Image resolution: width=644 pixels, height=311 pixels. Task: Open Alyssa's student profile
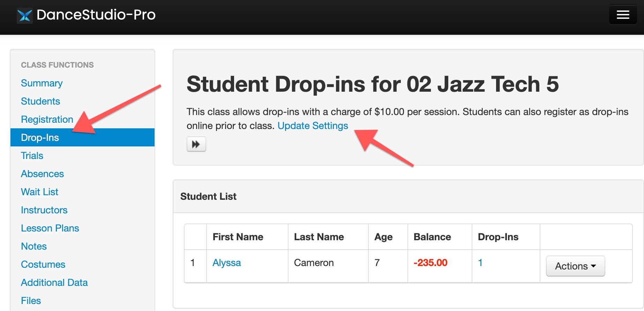(226, 263)
